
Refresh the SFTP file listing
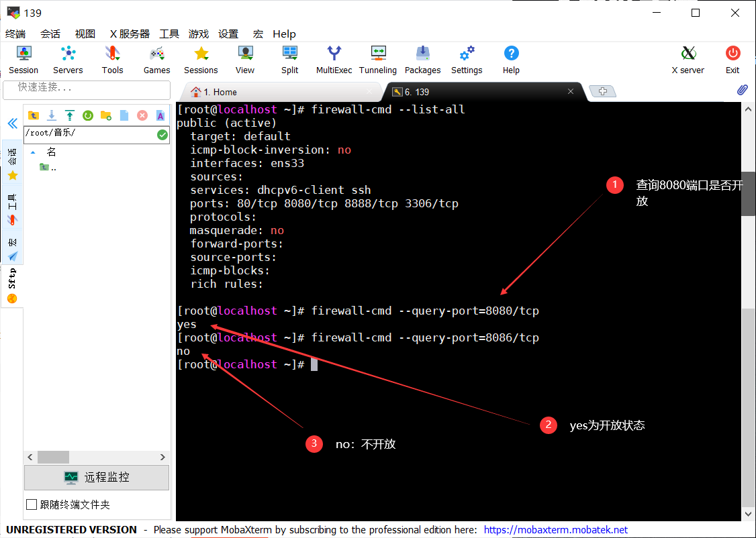pyautogui.click(x=87, y=115)
